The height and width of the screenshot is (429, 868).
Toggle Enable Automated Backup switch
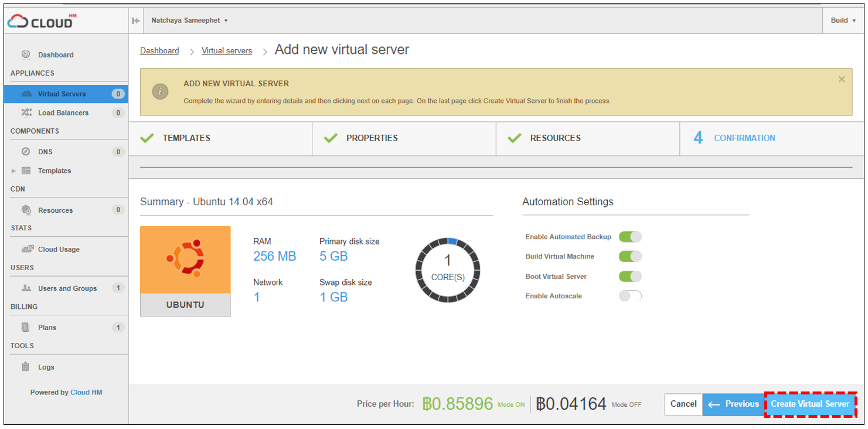(x=630, y=237)
